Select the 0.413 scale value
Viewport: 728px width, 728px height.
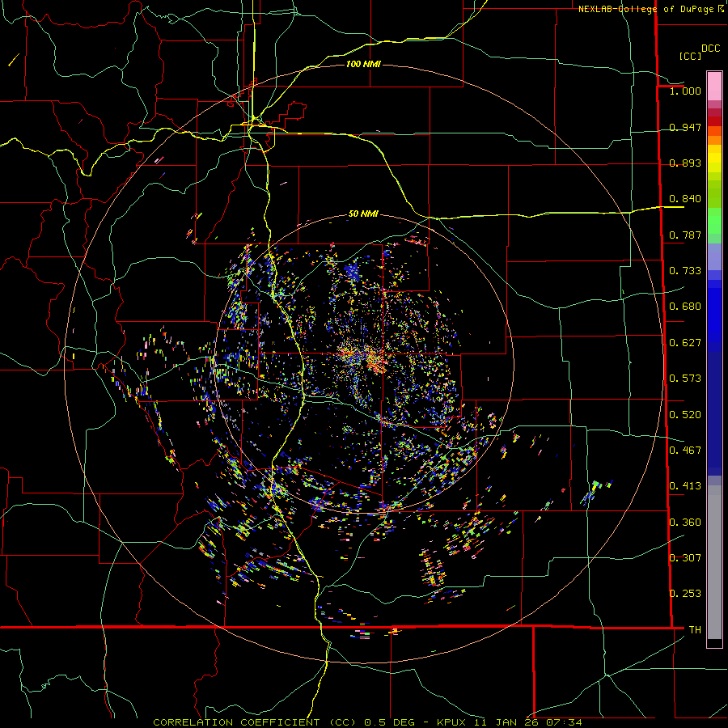point(685,486)
